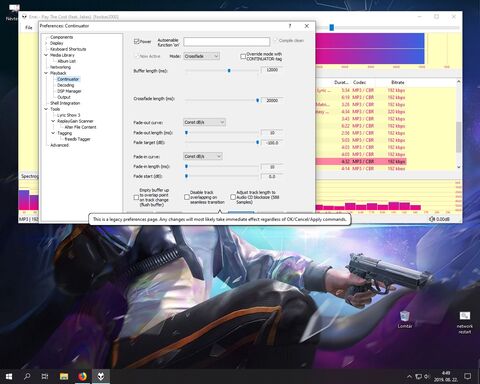Select Shell Integration preferences page

[x=65, y=103]
